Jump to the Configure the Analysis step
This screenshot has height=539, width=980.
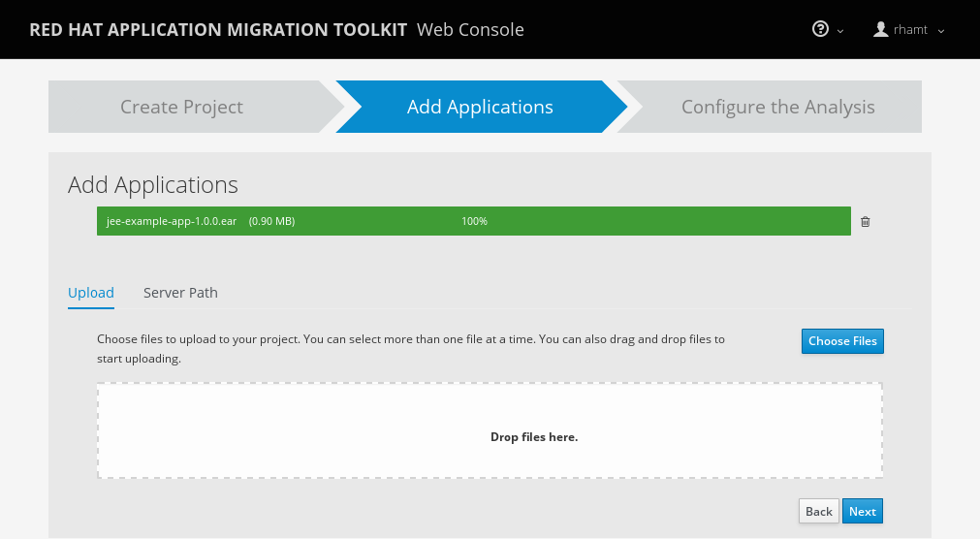[777, 107]
